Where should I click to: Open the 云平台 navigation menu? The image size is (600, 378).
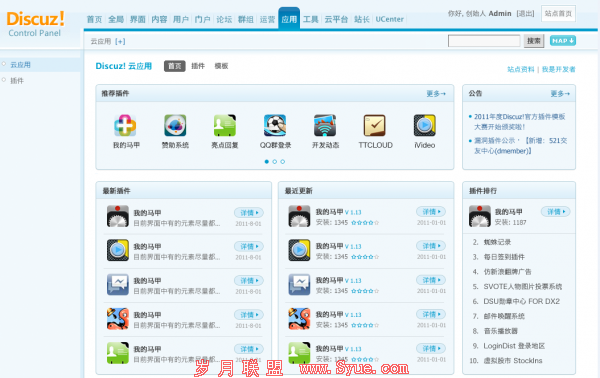tap(336, 19)
